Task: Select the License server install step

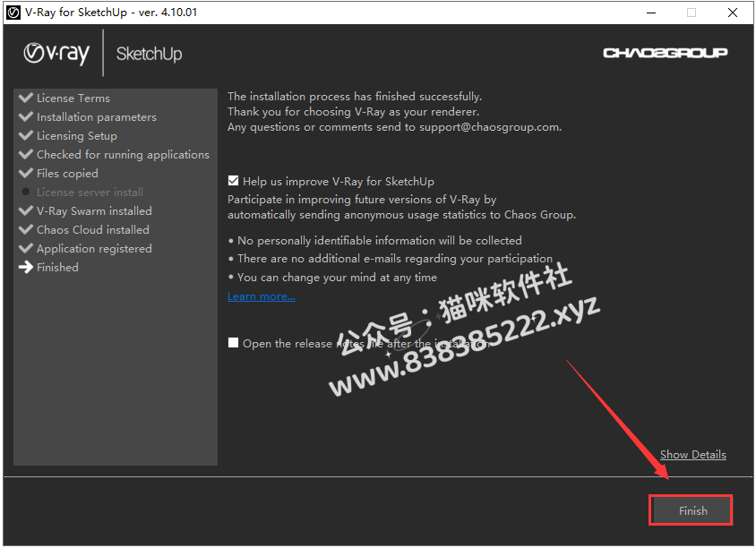Action: coord(90,193)
